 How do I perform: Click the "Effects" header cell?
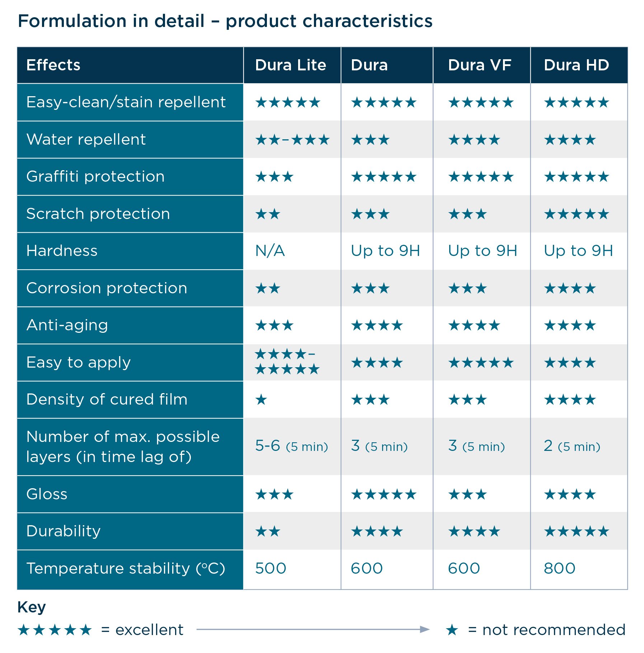(53, 65)
